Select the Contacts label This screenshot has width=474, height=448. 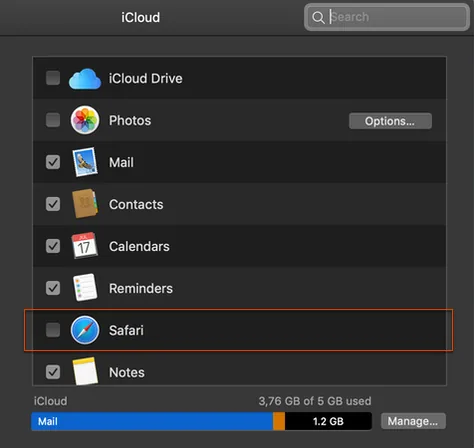(x=136, y=205)
